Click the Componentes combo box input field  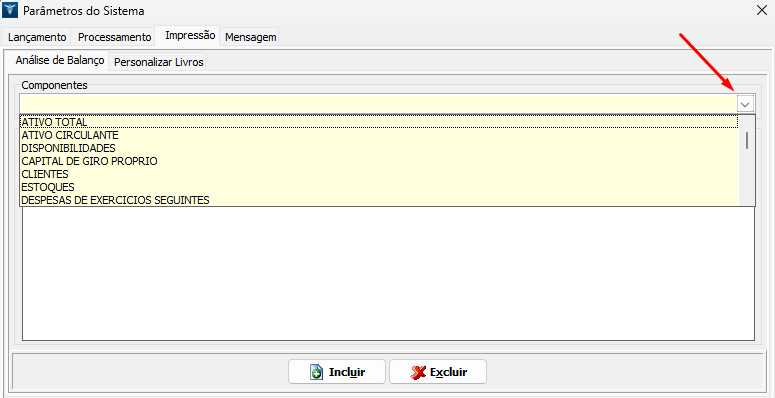coord(378,104)
